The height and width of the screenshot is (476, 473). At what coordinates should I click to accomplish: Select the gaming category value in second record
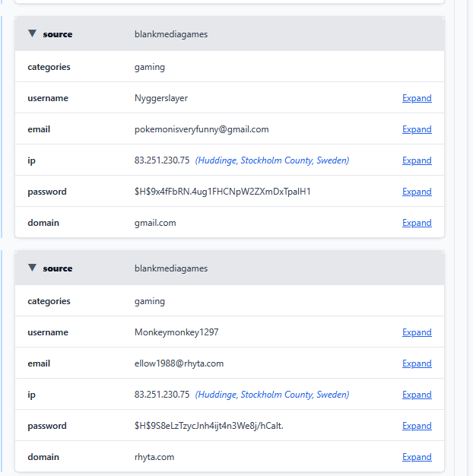[150, 301]
